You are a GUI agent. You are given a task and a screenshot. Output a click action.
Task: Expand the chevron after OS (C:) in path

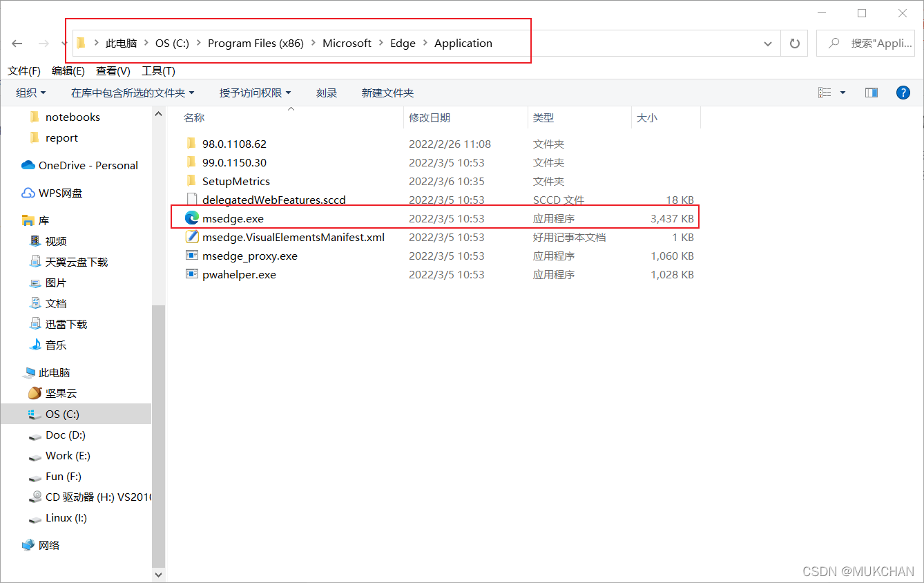coord(198,43)
